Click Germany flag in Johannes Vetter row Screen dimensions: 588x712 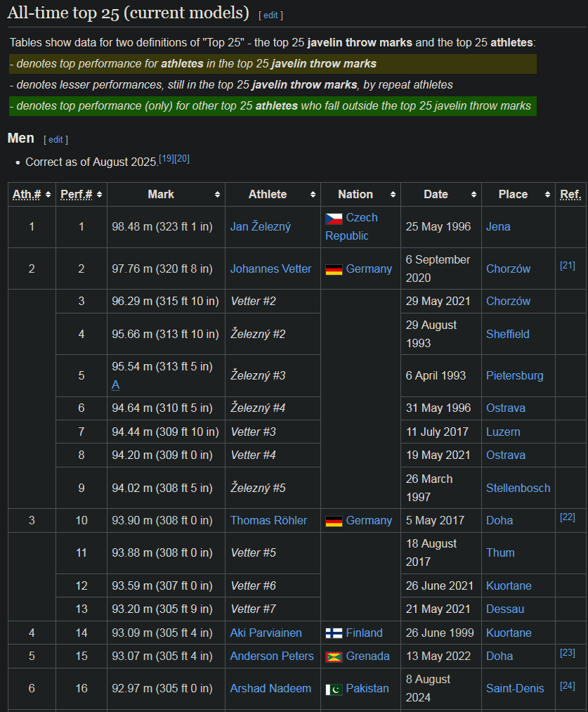tap(334, 270)
